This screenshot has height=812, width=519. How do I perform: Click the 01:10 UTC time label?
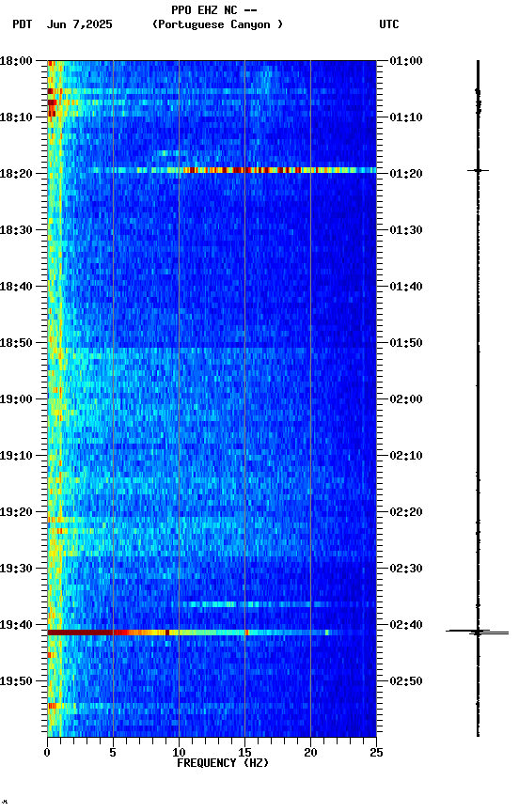406,117
